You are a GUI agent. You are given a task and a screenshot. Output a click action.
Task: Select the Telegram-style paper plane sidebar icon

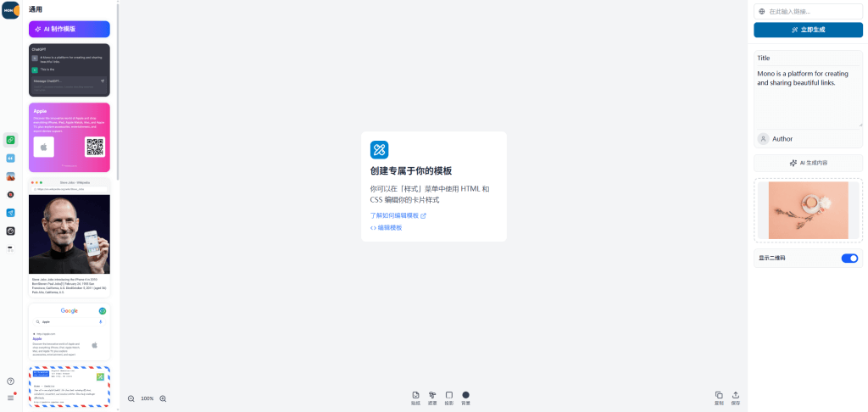11,213
